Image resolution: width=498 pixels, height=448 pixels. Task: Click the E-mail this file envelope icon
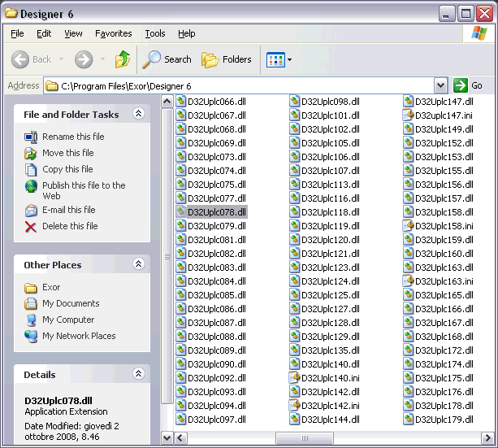tap(31, 210)
